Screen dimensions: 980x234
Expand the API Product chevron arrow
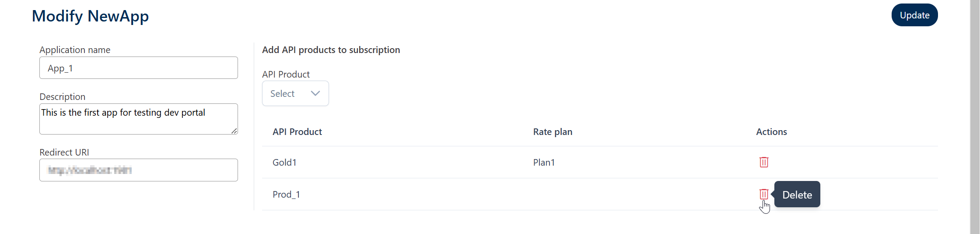click(315, 93)
